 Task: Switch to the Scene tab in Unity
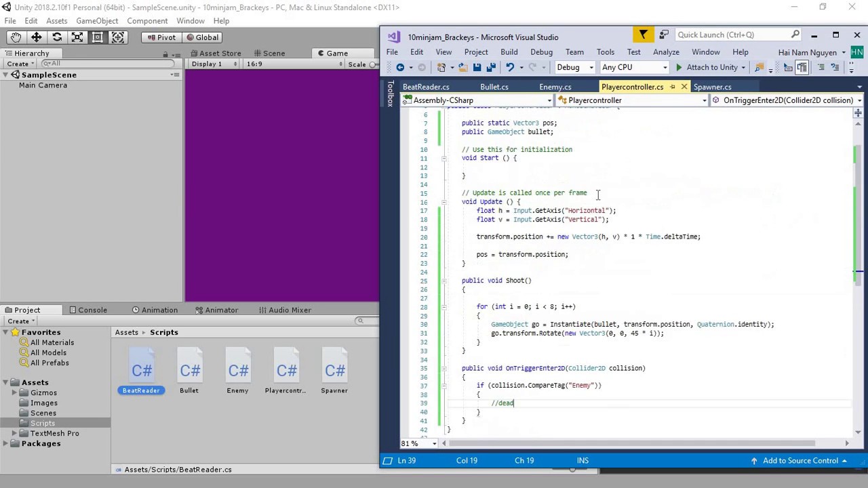click(x=269, y=54)
